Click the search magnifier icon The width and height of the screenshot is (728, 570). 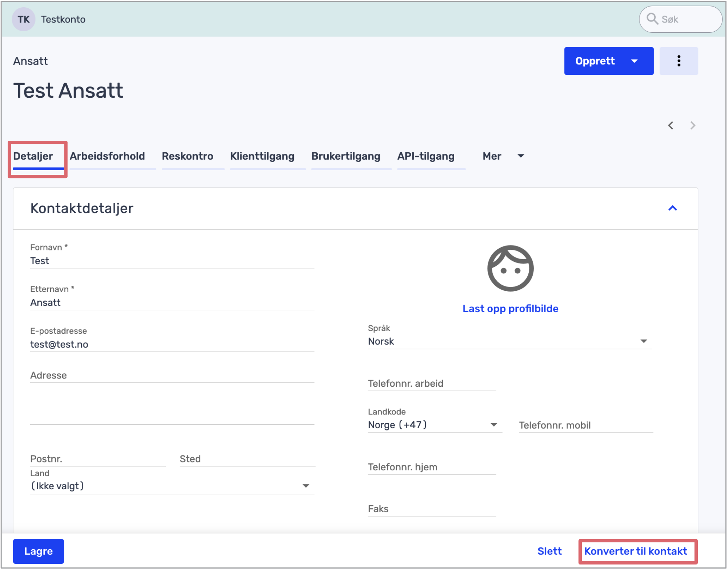click(x=652, y=19)
